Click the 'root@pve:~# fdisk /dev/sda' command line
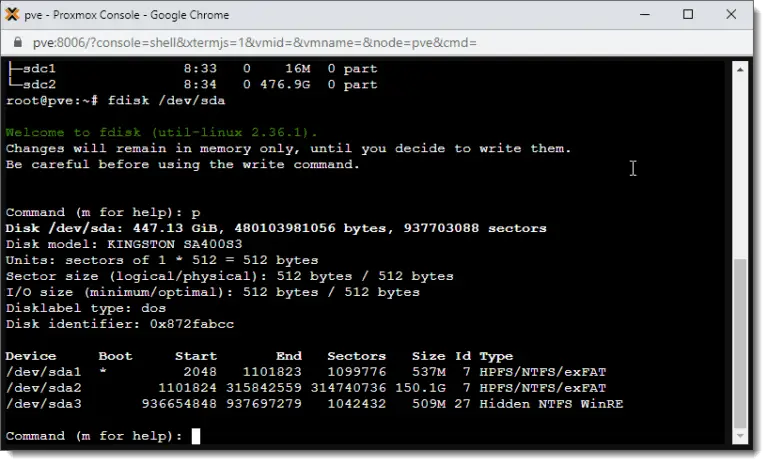Image resolution: width=768 pixels, height=465 pixels. pyautogui.click(x=115, y=100)
